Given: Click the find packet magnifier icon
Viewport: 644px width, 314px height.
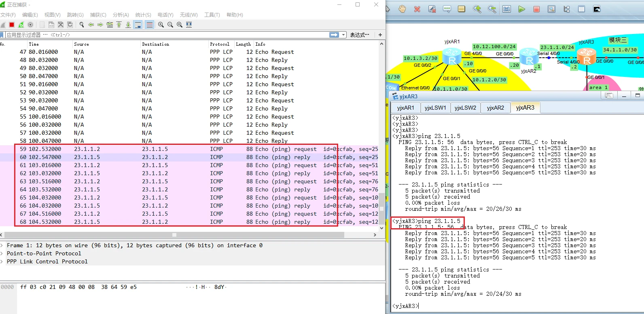Looking at the screenshot, I should point(82,25).
